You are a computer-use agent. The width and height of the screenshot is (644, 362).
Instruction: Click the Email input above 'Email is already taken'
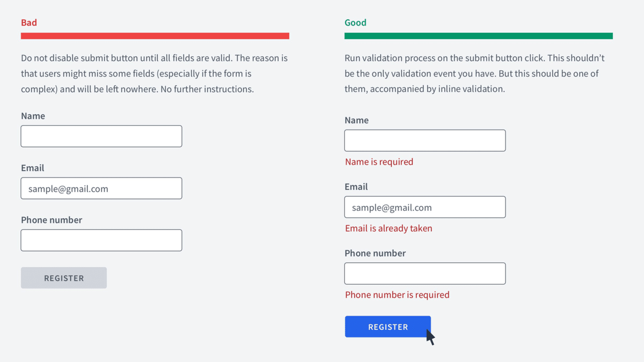click(425, 207)
